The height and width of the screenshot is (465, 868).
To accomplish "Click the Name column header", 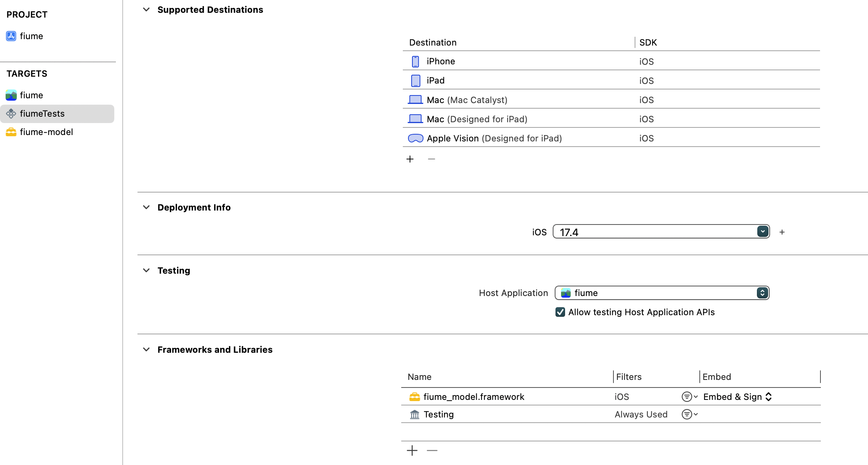I will (x=419, y=377).
